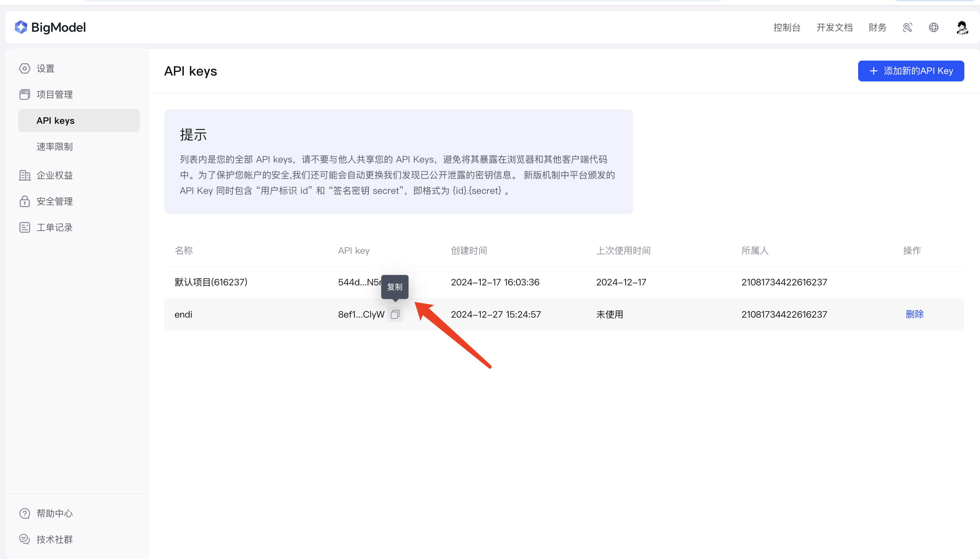Click the globe language icon in header
The height and width of the screenshot is (559, 980).
[x=933, y=27]
